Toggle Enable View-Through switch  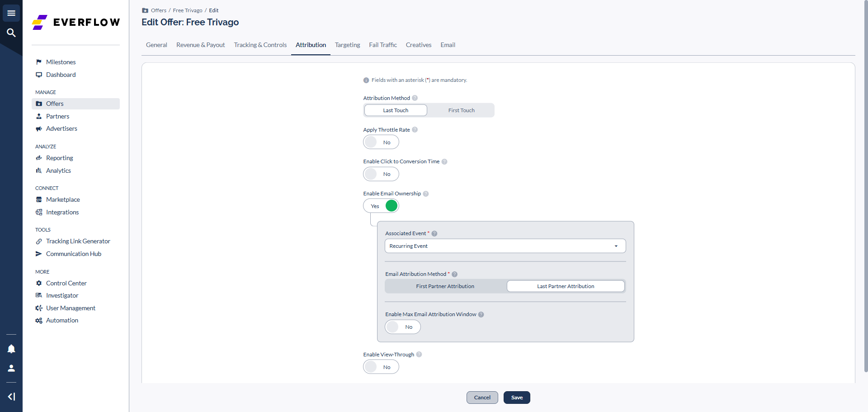[x=381, y=367]
